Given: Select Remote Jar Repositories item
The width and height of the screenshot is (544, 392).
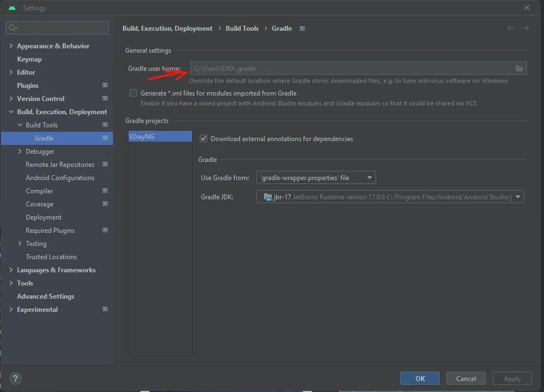Looking at the screenshot, I should [x=60, y=165].
